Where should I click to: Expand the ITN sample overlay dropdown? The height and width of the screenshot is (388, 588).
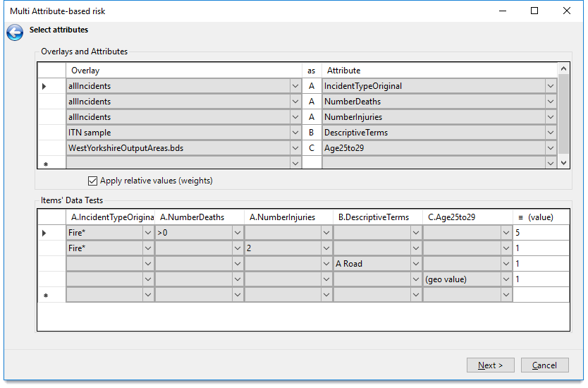295,133
